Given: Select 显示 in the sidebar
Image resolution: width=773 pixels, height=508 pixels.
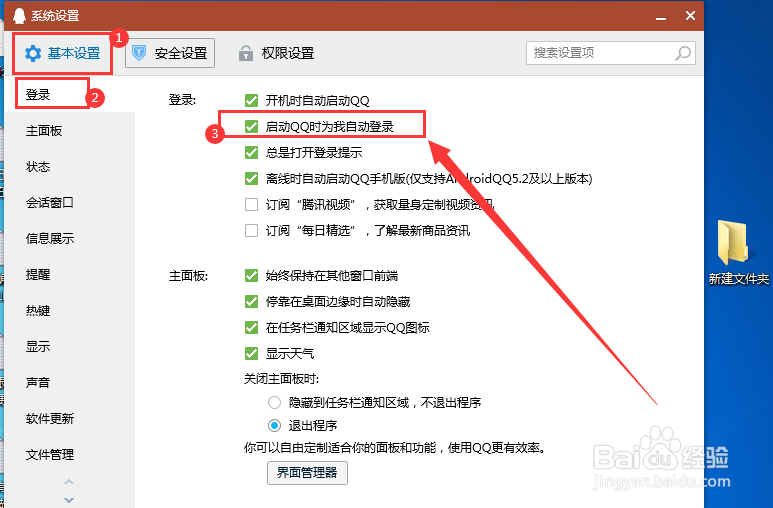Looking at the screenshot, I should pos(38,347).
